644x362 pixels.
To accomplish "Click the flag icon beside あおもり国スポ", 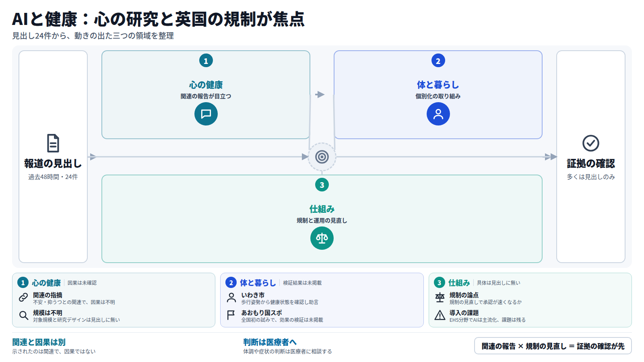I will [231, 315].
